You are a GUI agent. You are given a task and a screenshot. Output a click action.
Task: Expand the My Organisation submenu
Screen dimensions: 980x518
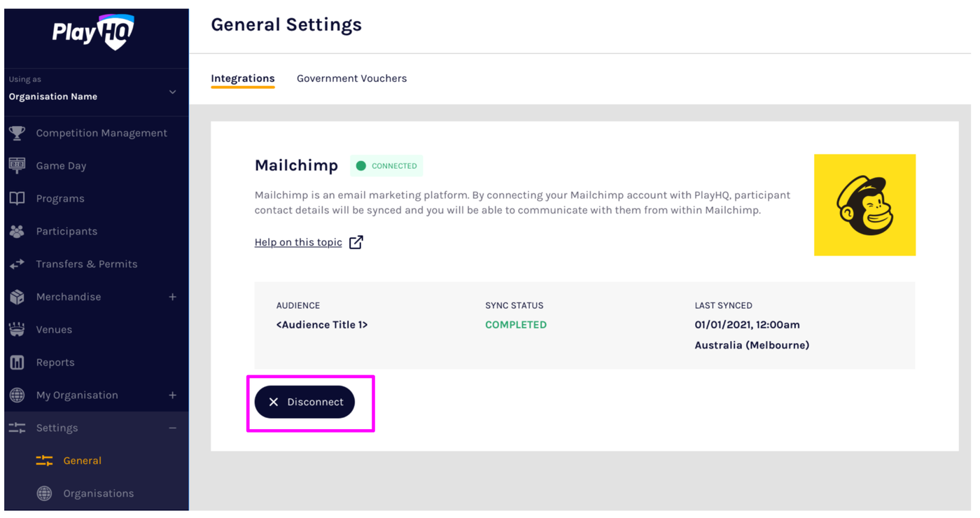point(173,395)
